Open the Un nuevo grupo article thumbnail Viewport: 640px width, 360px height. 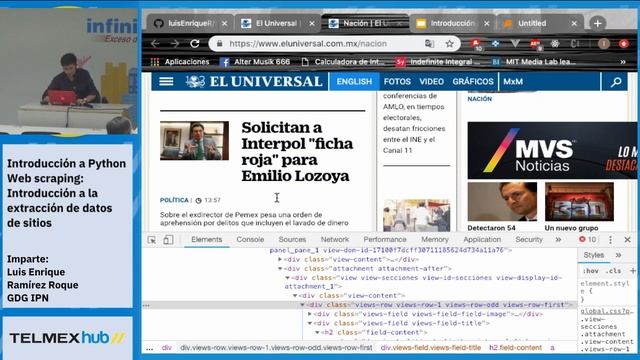tap(579, 202)
